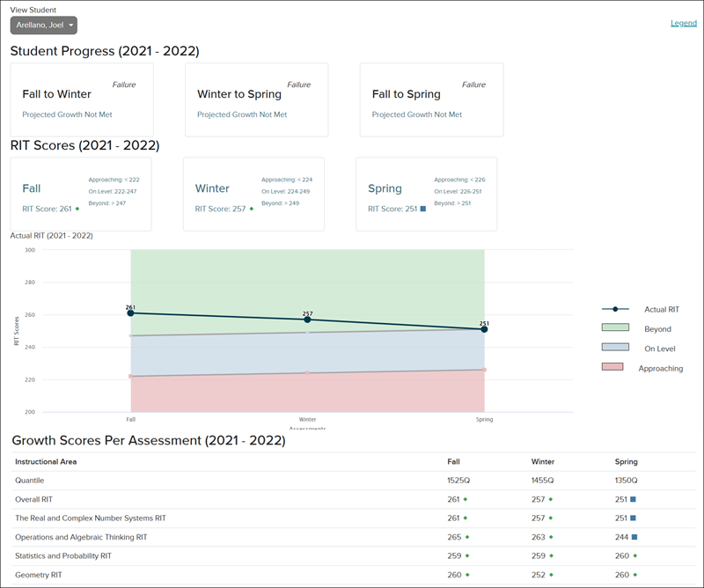
Task: Toggle the Actual RIT series in chart legend
Action: [615, 309]
